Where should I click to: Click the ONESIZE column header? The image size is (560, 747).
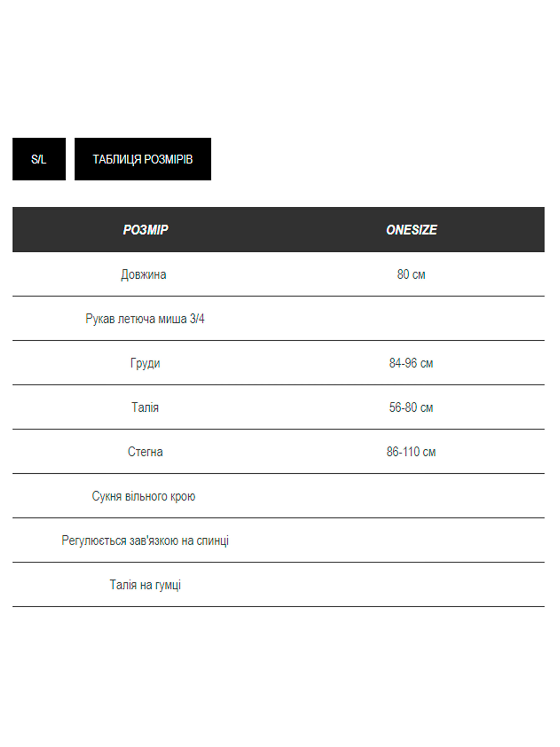point(411,230)
